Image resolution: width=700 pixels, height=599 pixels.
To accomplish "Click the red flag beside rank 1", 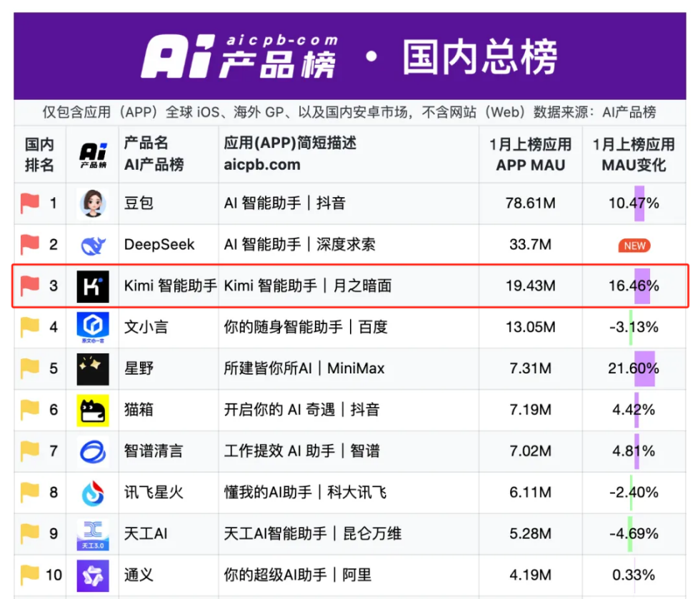I will click(30, 203).
